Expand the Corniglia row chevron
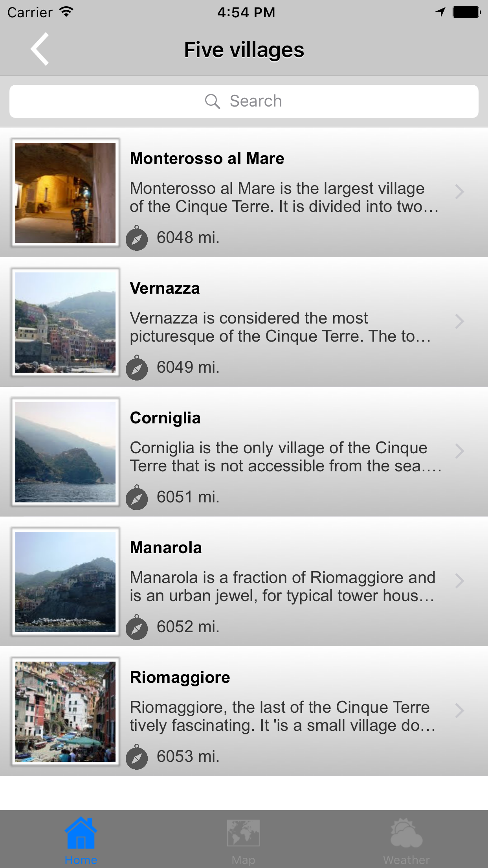 point(459,451)
